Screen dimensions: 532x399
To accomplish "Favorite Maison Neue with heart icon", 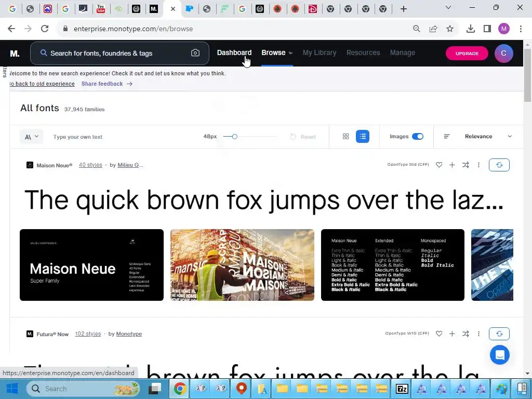I will 439,165.
